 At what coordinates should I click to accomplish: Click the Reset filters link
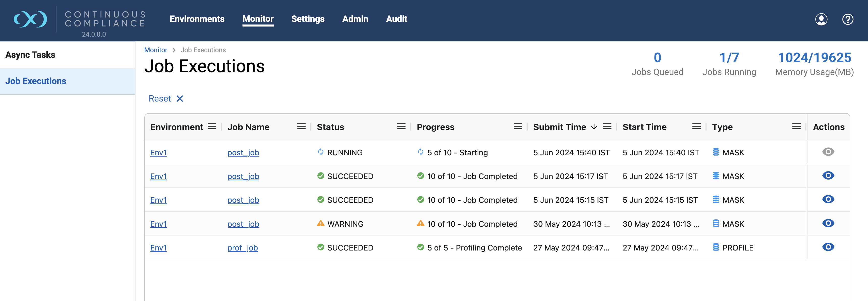[x=160, y=99]
